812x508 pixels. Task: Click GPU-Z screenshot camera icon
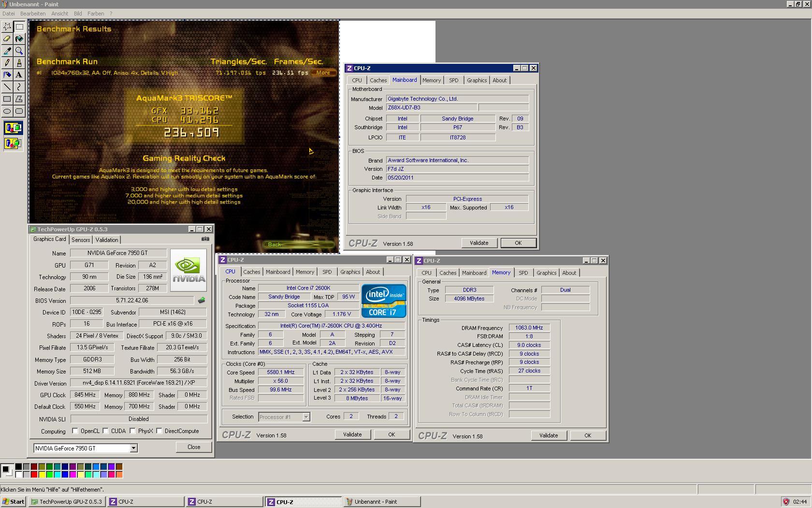click(x=205, y=239)
